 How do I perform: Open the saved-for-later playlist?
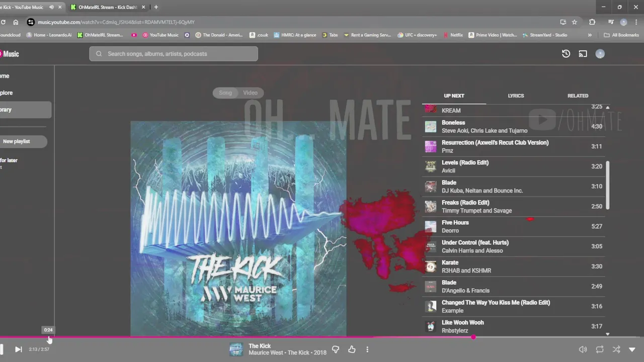click(9, 163)
